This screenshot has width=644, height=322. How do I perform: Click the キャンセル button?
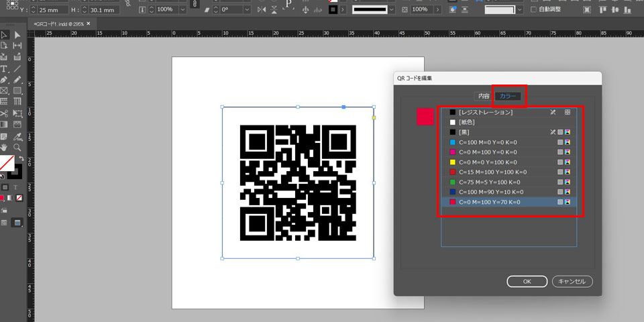pos(572,282)
